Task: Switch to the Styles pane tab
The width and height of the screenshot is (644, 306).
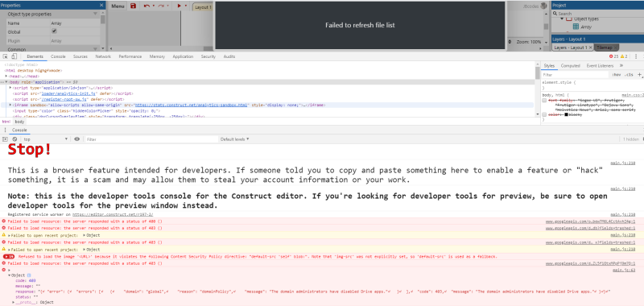Action: click(549, 66)
